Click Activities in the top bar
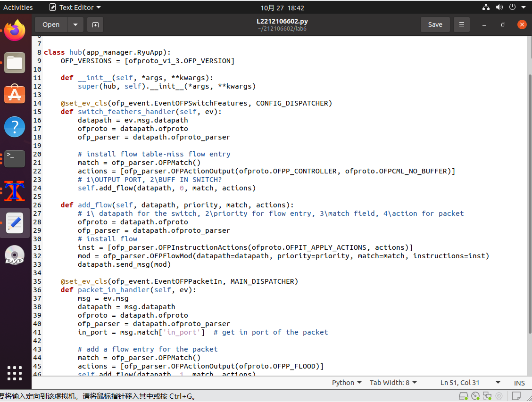The width and height of the screenshot is (532, 402). pyautogui.click(x=18, y=8)
